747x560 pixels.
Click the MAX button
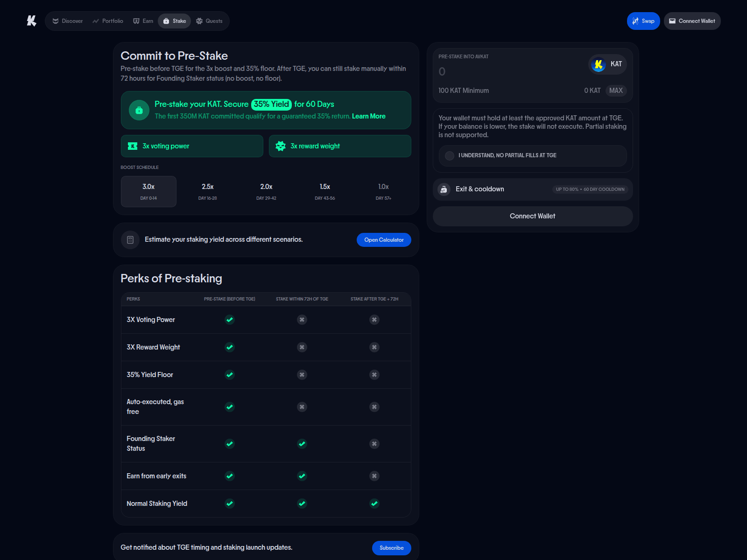(616, 91)
